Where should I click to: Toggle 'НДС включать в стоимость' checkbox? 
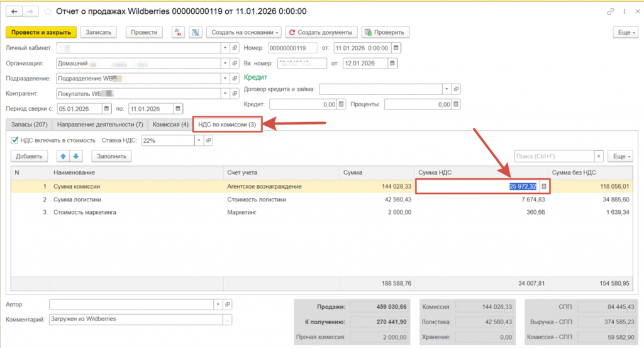pos(14,140)
